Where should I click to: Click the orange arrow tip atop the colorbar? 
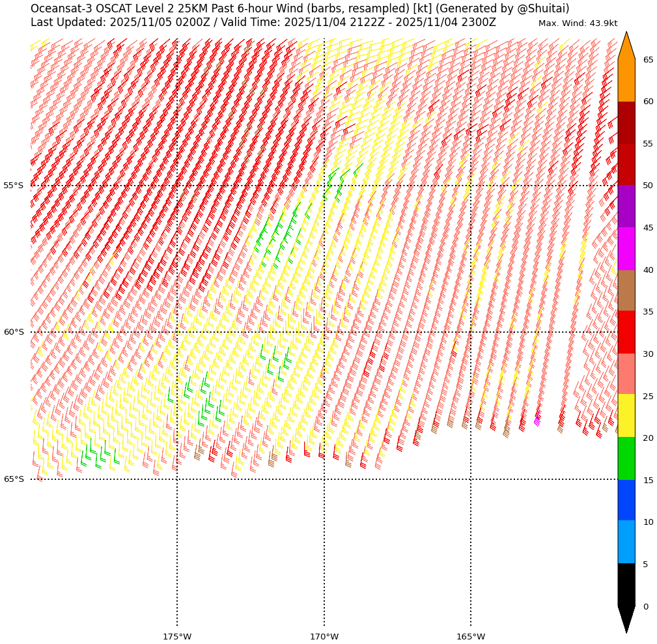[626, 47]
